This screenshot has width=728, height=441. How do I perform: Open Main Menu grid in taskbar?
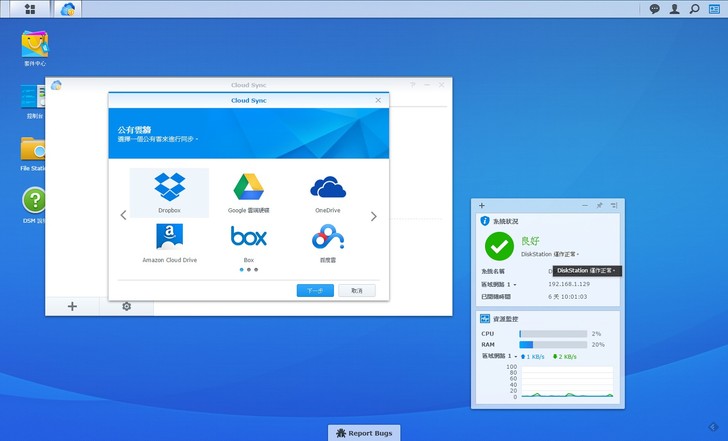point(29,9)
